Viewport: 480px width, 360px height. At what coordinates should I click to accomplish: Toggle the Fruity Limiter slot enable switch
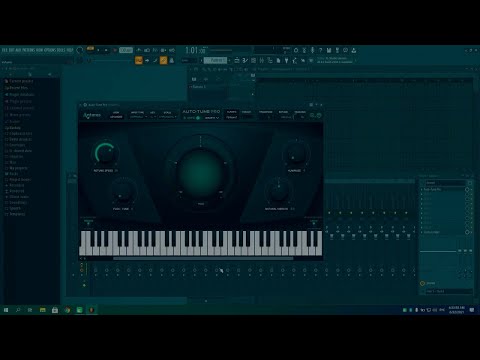click(467, 232)
